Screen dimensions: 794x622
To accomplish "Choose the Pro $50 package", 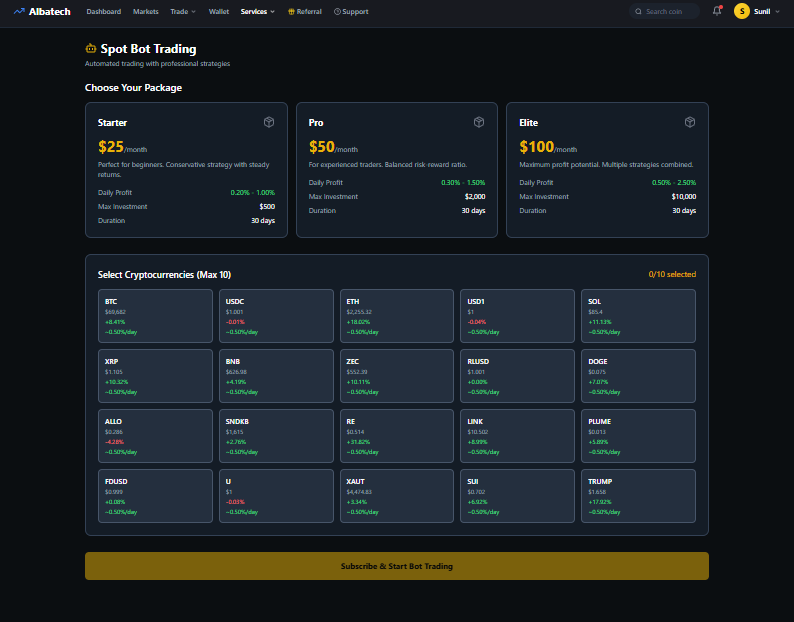I will pyautogui.click(x=396, y=170).
